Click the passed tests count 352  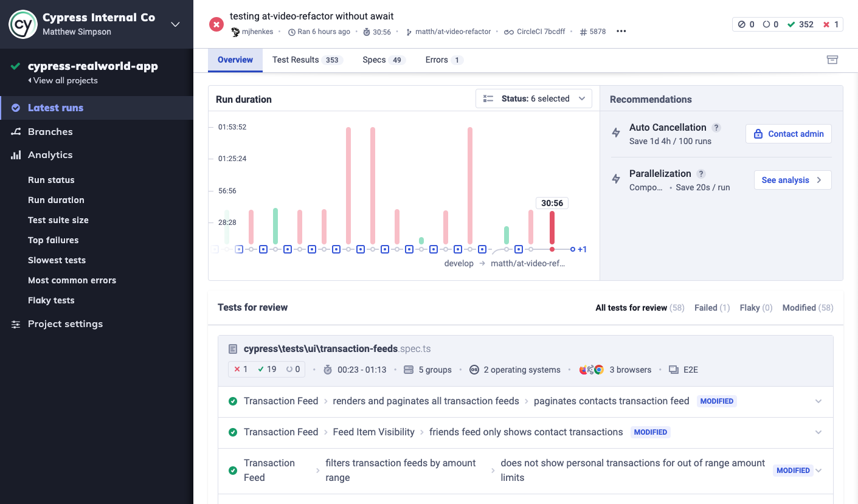tap(800, 24)
